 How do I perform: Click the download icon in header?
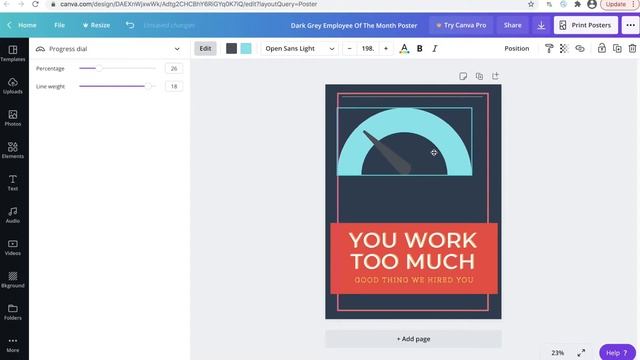(x=541, y=25)
